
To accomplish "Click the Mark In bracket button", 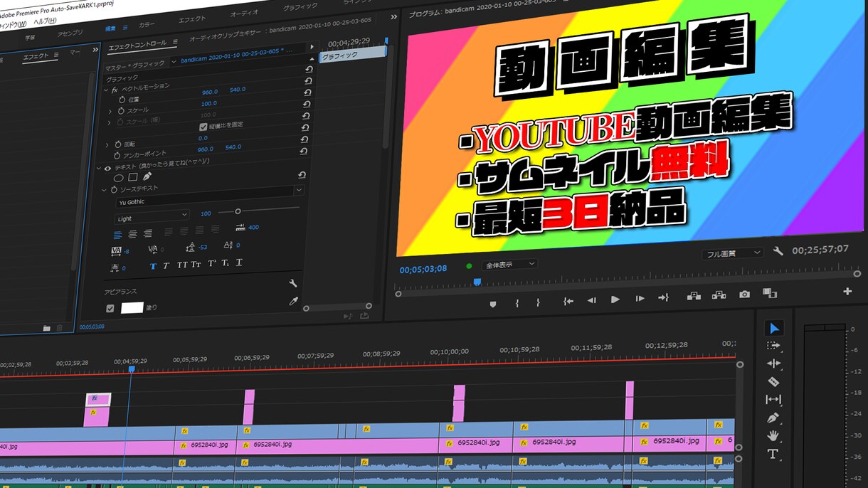I will pos(517,302).
